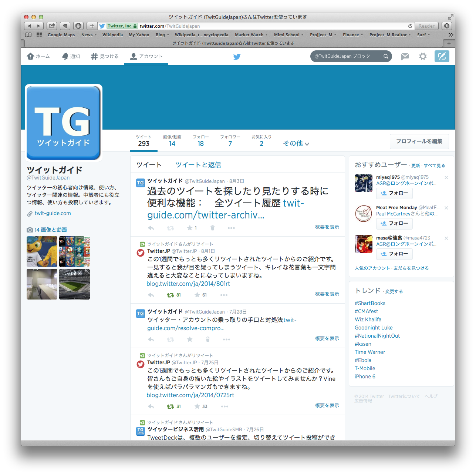476x475 pixels.
Task: Open Projject-M bookmarks dropdown
Action: click(x=323, y=35)
